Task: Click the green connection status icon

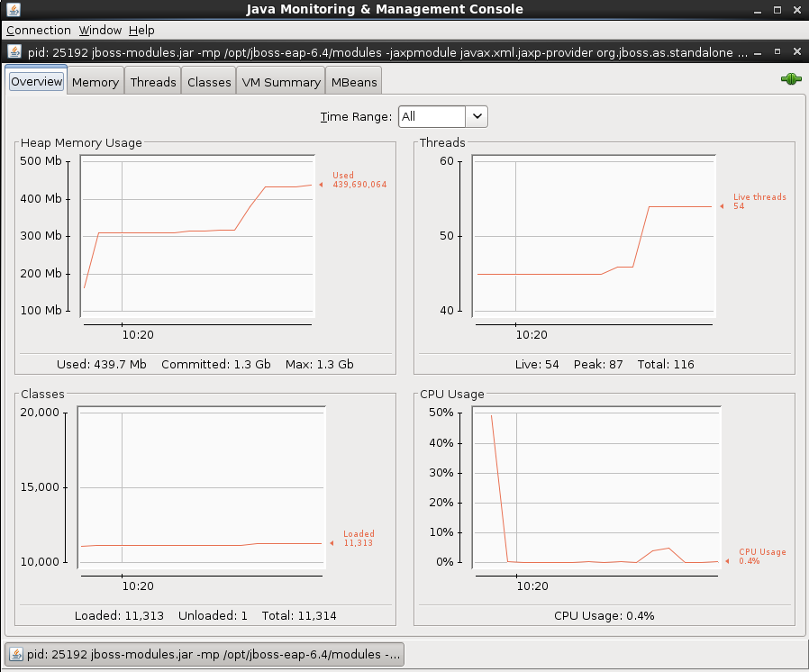Action: [791, 79]
